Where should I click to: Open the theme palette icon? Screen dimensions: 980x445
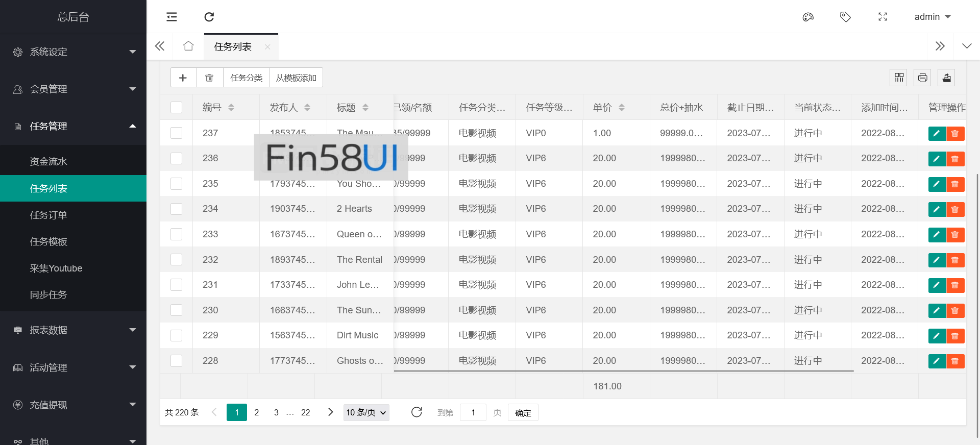[x=808, y=17]
